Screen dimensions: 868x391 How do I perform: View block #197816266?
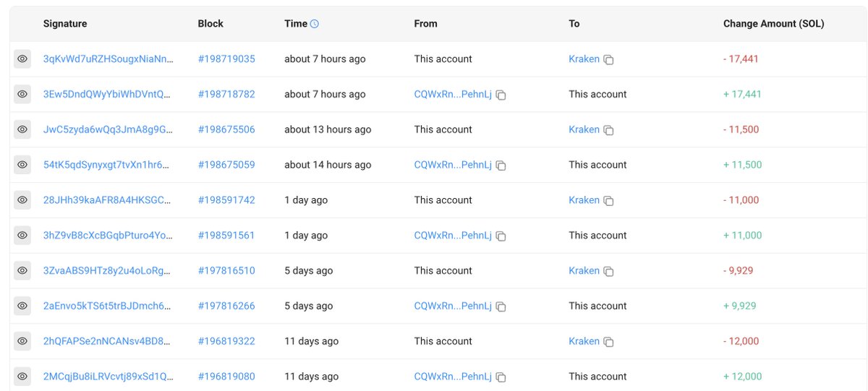coord(226,306)
